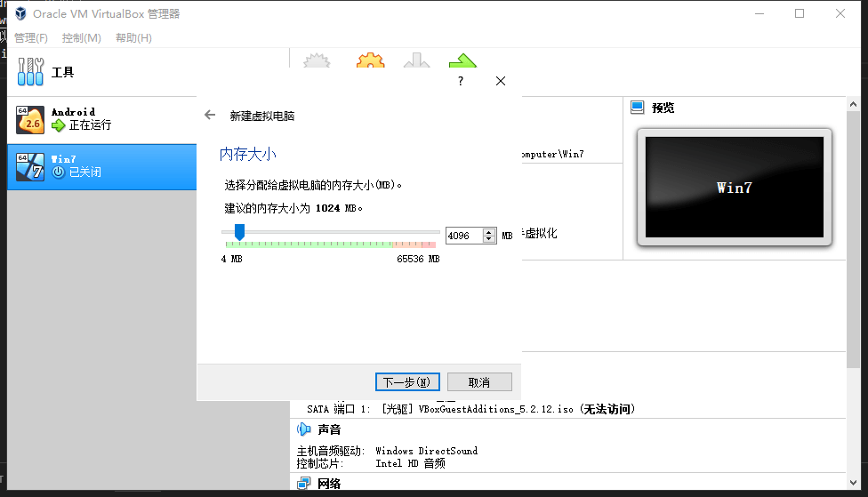Click the Network (网络) section icon
The image size is (868, 497).
(x=303, y=484)
